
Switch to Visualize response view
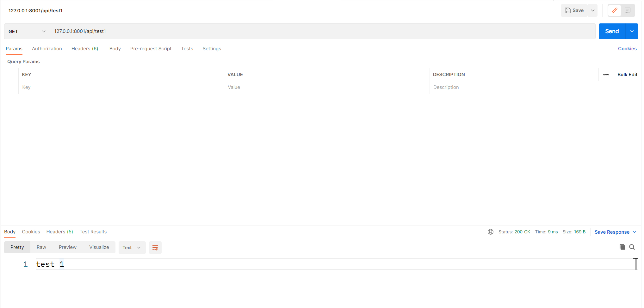click(x=99, y=247)
